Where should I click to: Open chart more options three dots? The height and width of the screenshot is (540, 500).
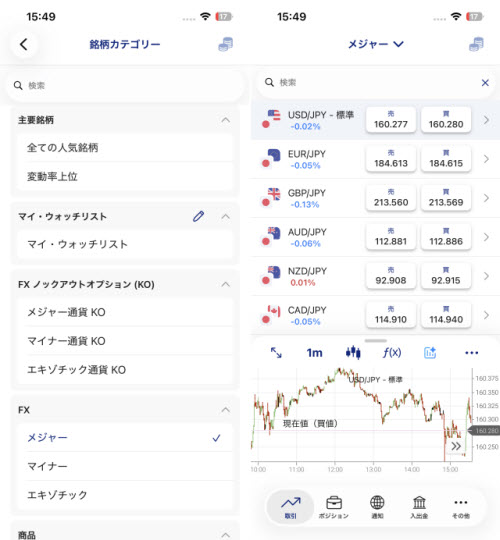[471, 353]
